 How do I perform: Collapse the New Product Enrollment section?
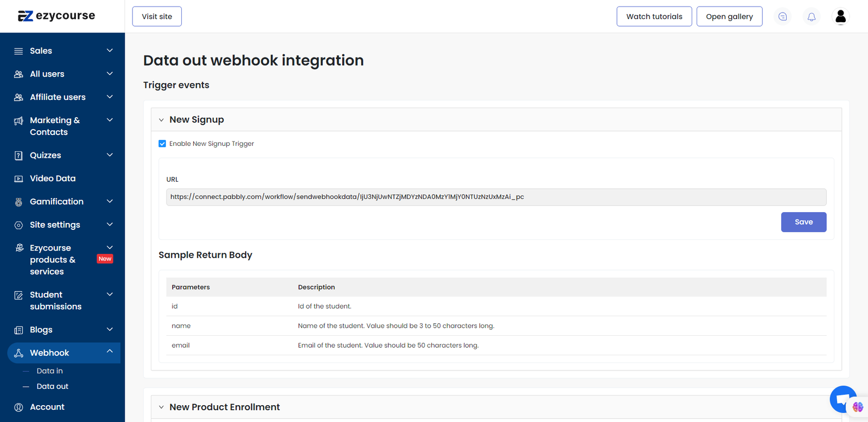point(161,407)
